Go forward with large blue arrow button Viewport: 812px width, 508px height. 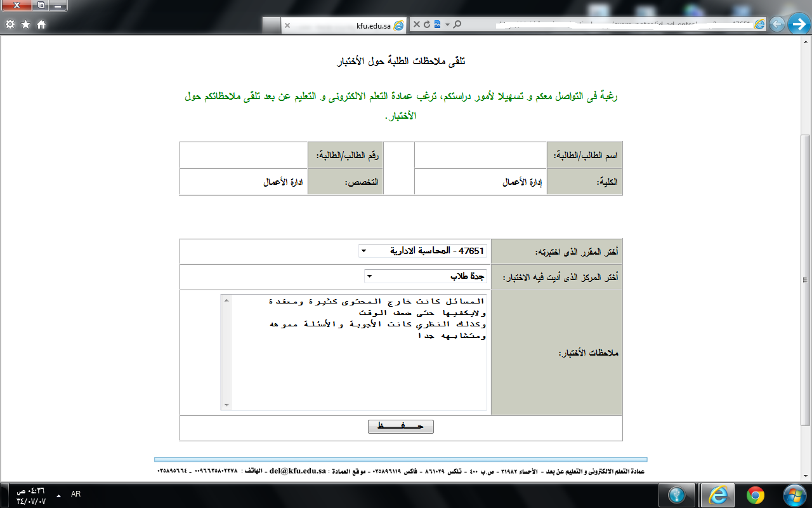point(798,25)
